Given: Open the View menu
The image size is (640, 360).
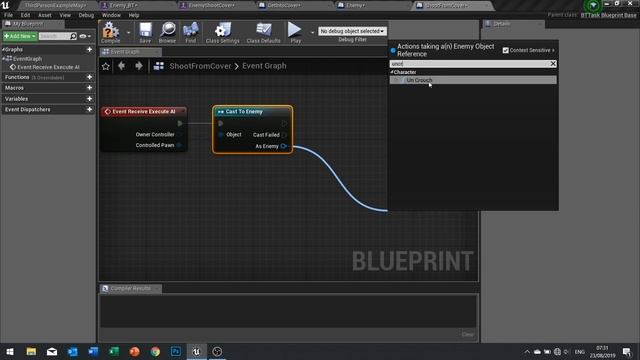Looking at the screenshot, I should (x=65, y=15).
